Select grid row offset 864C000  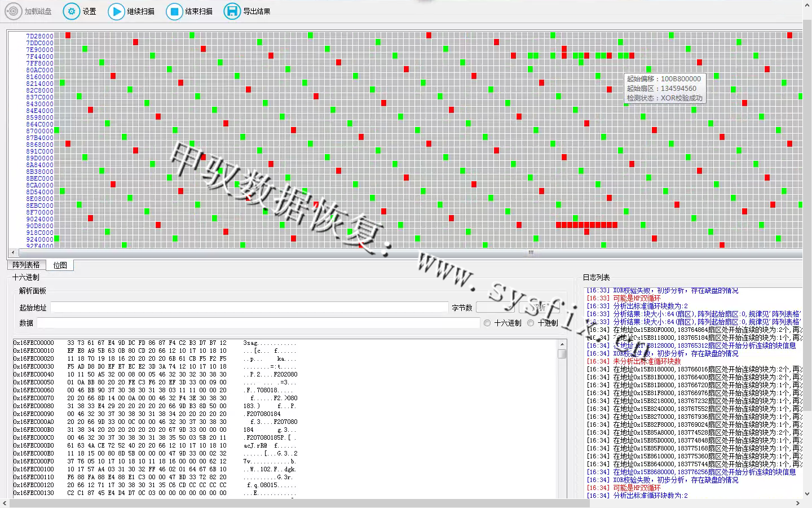click(x=39, y=124)
